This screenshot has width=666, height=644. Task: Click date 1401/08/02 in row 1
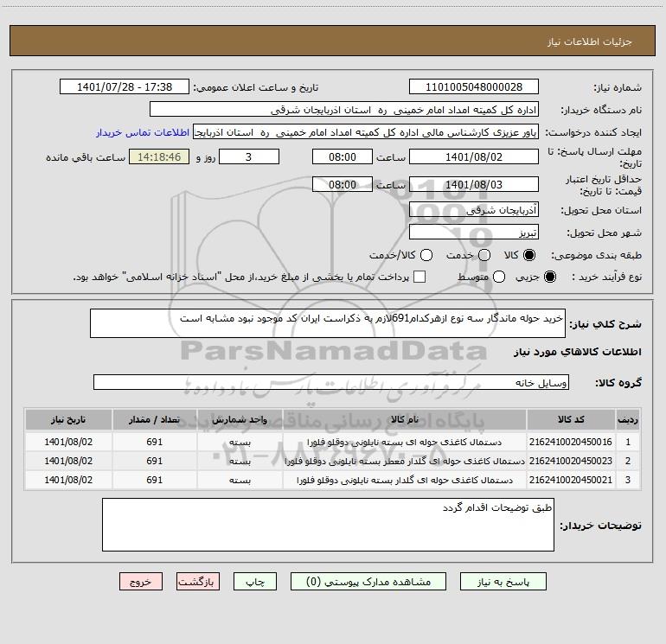[x=68, y=442]
